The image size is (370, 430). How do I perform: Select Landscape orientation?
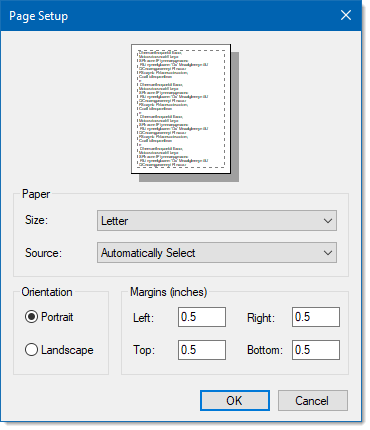click(x=59, y=350)
